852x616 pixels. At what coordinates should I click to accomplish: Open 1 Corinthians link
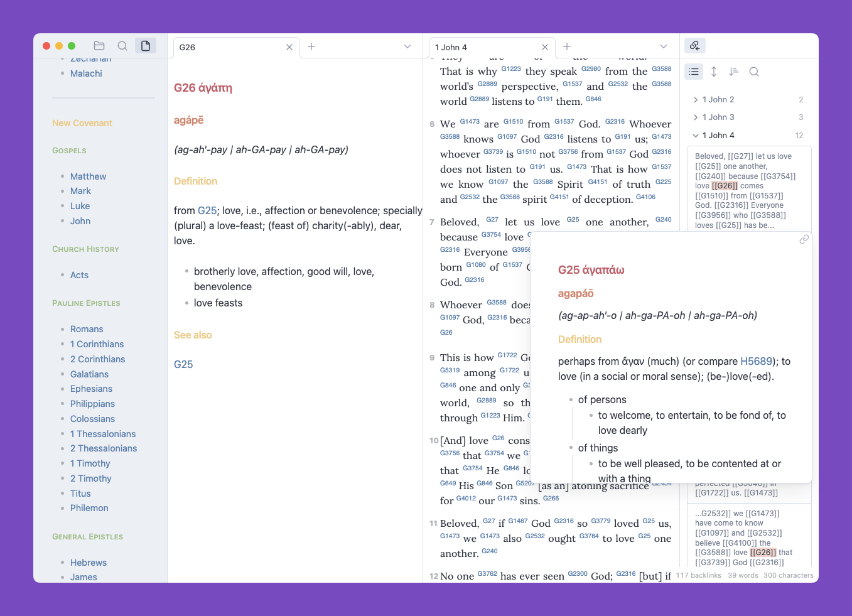point(97,344)
